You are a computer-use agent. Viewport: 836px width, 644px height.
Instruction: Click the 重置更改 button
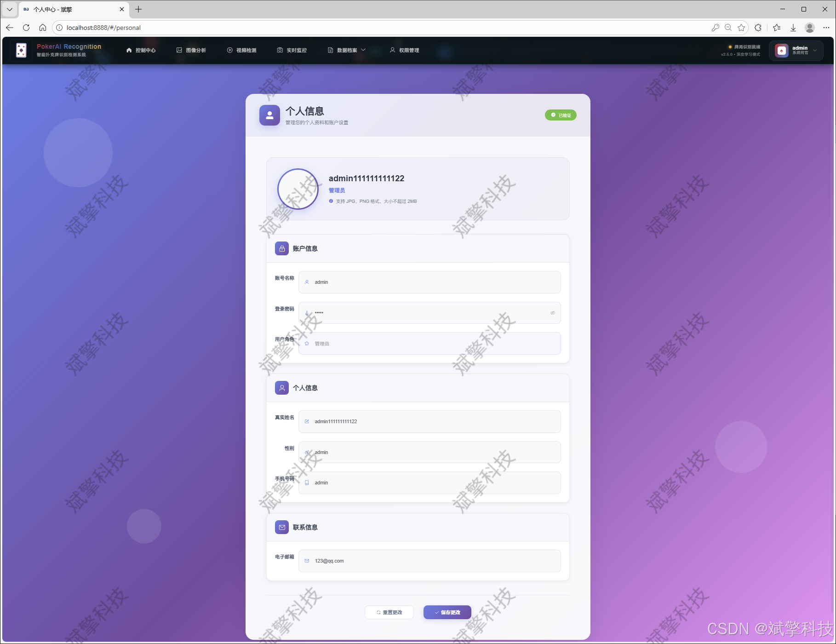389,612
